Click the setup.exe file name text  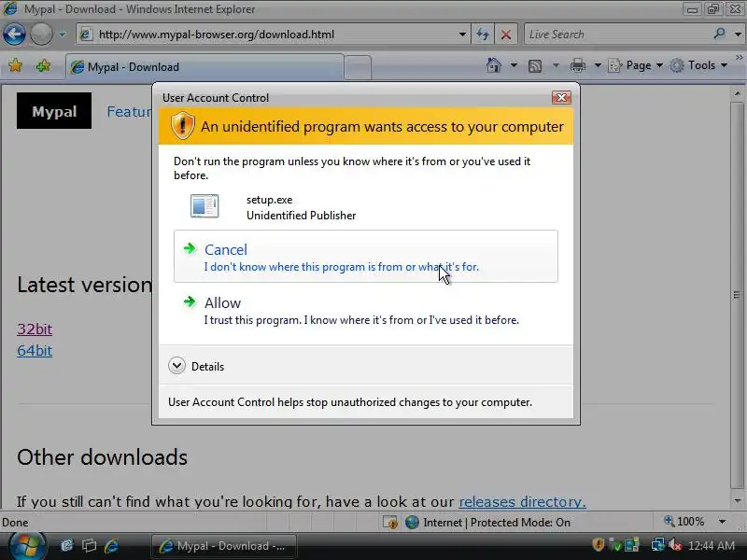[269, 200]
